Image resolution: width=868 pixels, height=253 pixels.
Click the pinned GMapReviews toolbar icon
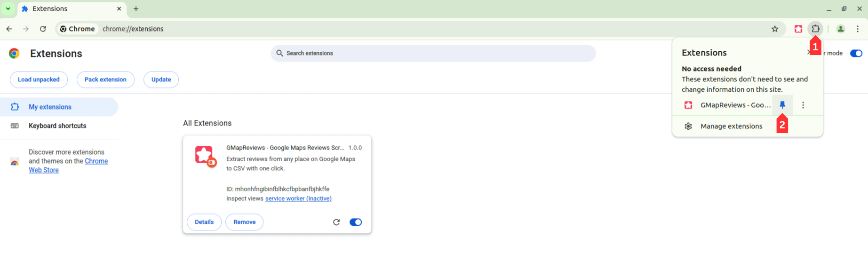[x=798, y=29]
